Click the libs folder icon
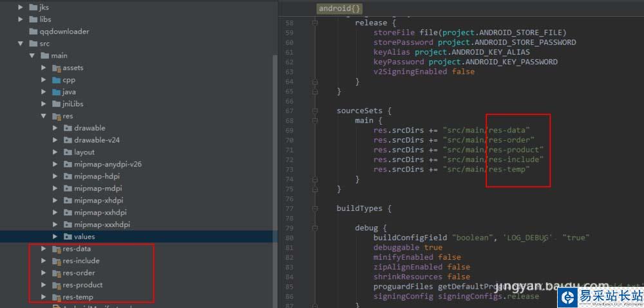This screenshot has width=644, height=308. [x=33, y=19]
